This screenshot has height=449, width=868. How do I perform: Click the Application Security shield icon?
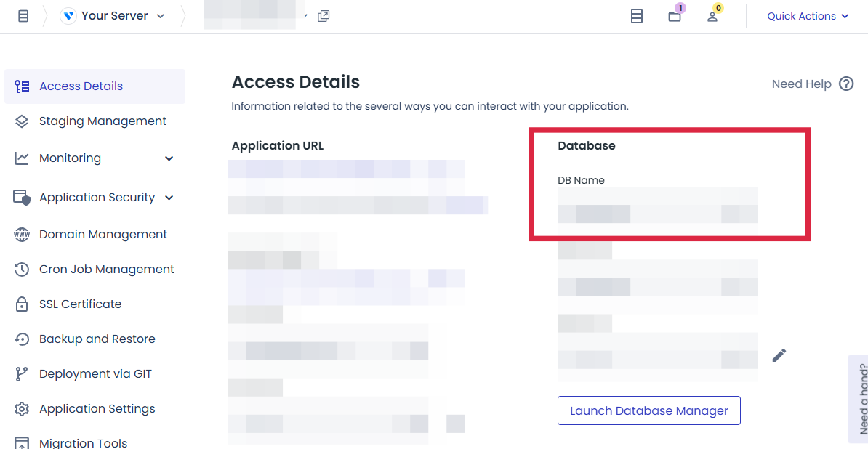[x=22, y=198]
